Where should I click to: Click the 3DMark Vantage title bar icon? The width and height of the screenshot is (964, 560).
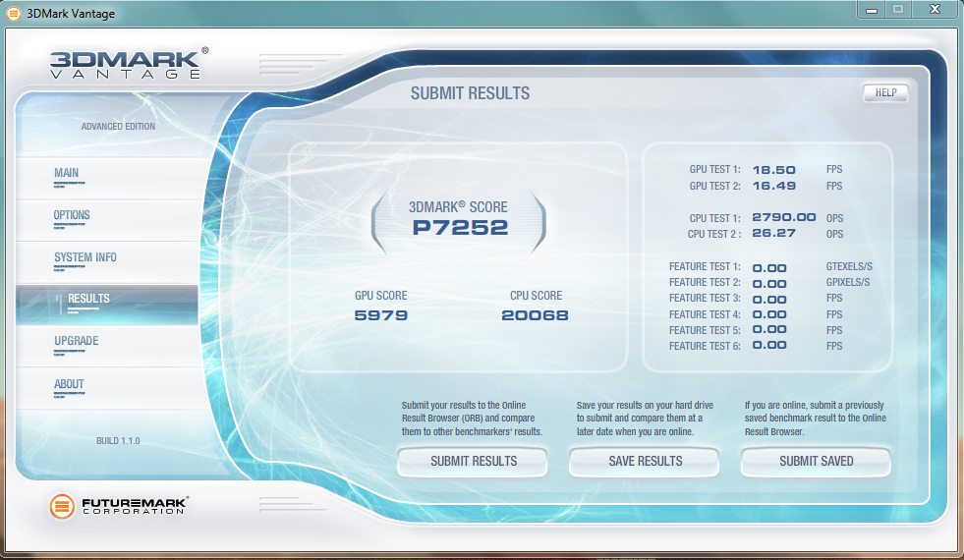point(13,13)
